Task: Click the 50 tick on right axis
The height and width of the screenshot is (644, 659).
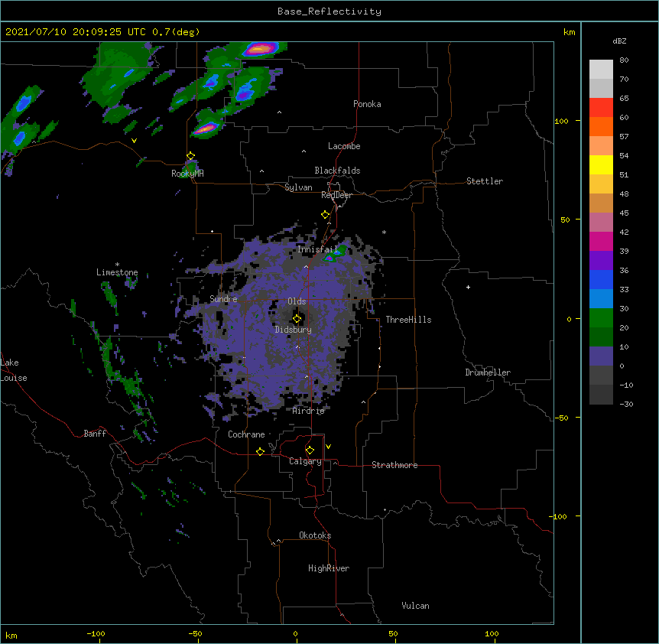Action: click(565, 220)
